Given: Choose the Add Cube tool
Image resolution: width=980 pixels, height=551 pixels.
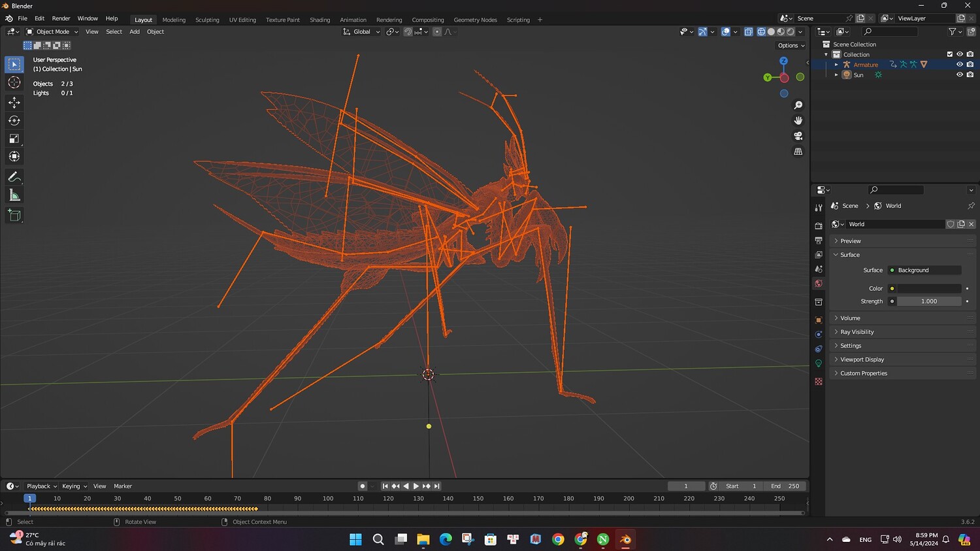Looking at the screenshot, I should point(14,216).
